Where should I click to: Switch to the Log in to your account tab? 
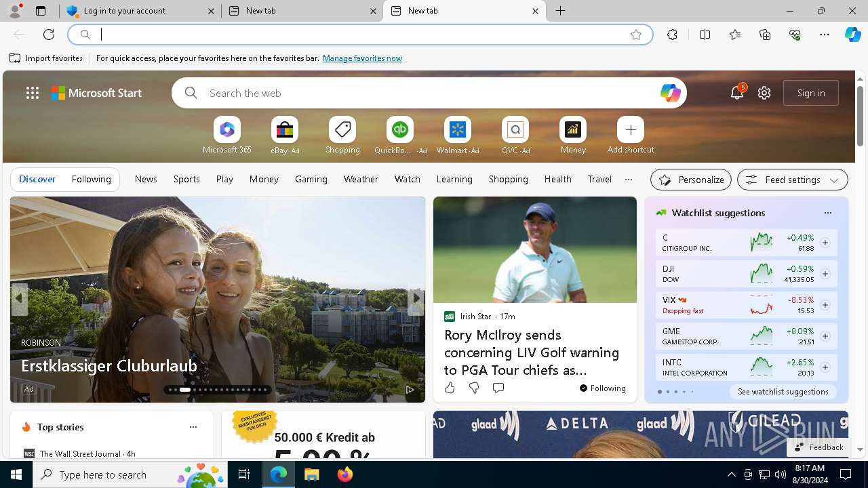click(140, 11)
